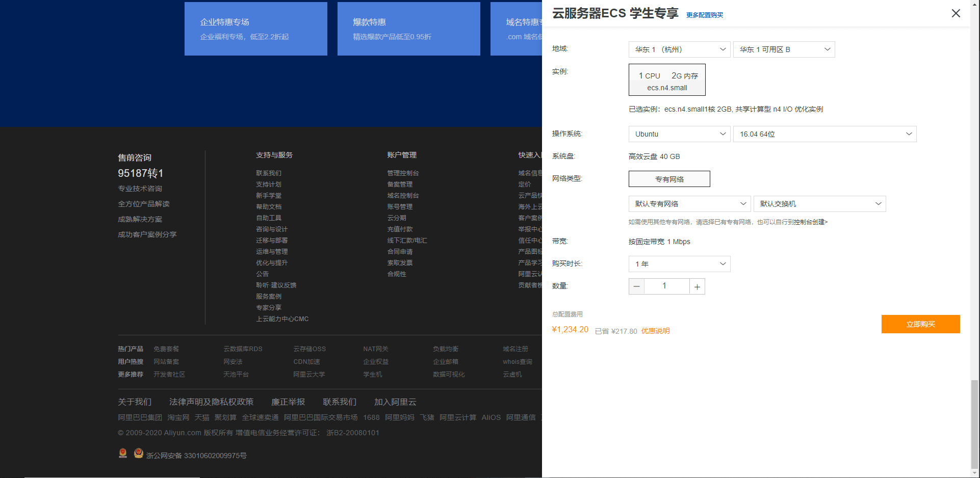Open 自助工具 footer link
This screenshot has width=980, height=478.
(x=269, y=218)
